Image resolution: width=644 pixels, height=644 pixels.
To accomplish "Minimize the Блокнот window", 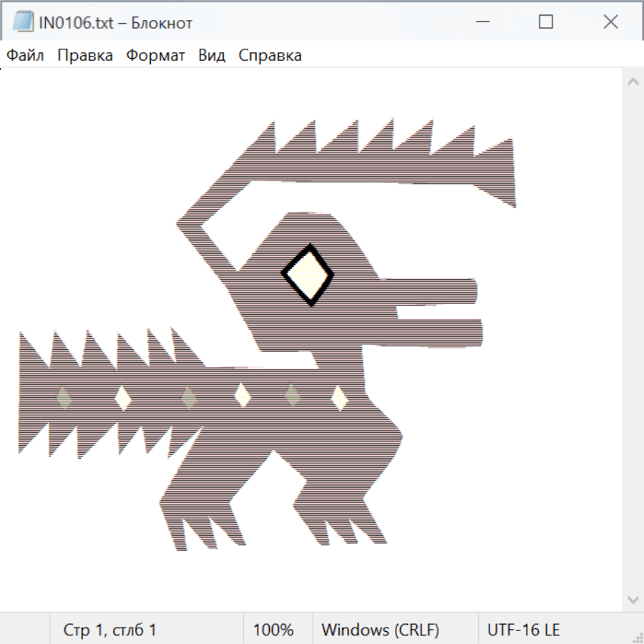I will (482, 22).
